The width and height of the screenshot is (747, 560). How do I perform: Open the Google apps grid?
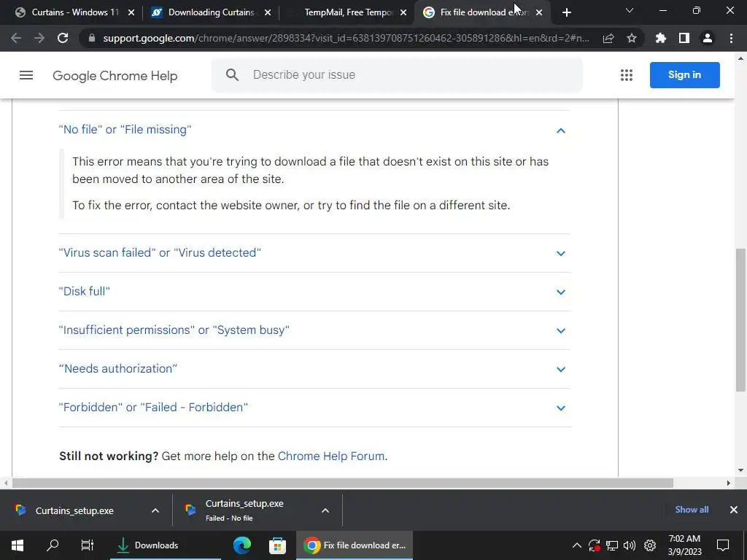click(627, 75)
